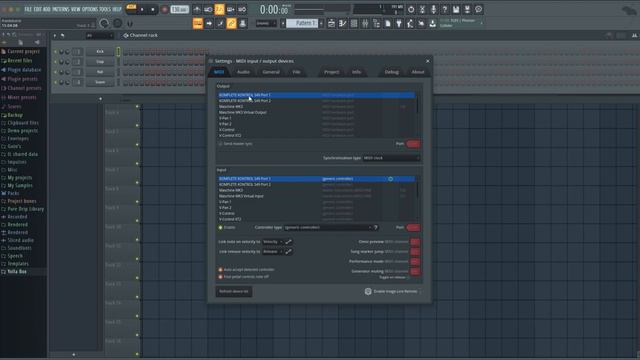Select Maschine MK3 in the Output list
Screen dimensions: 640x360
317,107
